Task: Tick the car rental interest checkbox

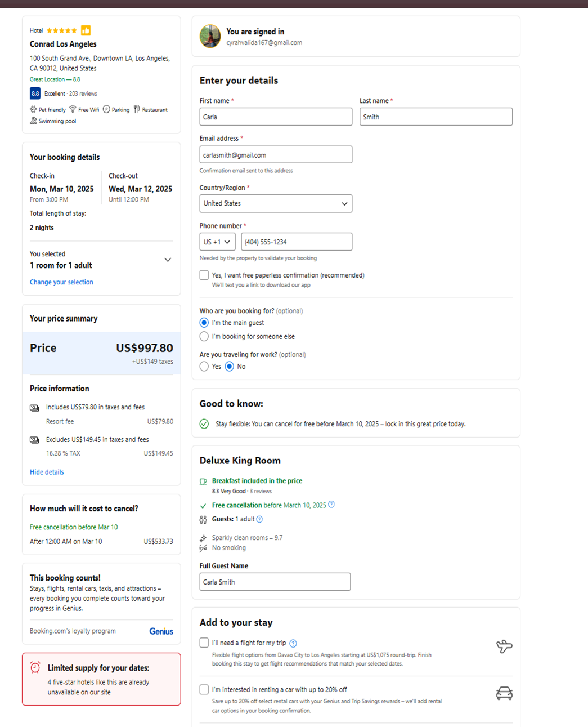Action: (x=204, y=689)
